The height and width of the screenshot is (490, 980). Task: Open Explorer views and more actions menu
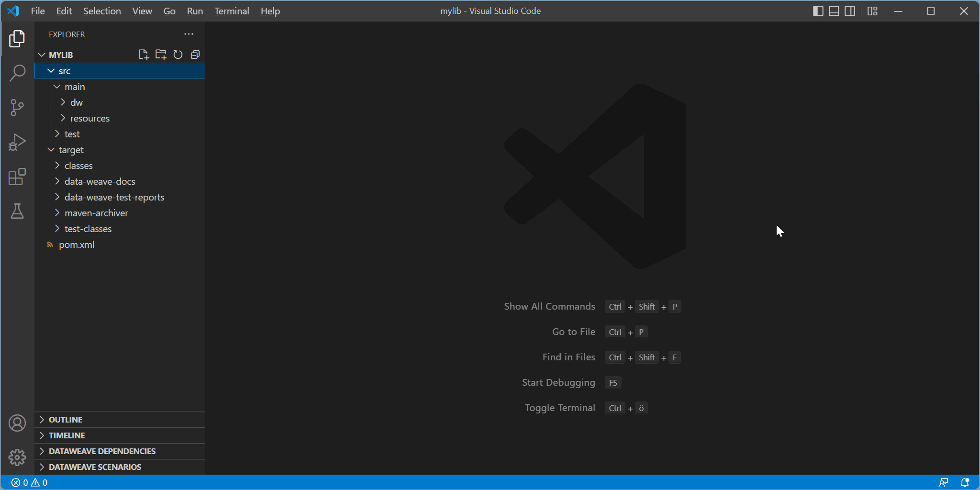(x=189, y=34)
